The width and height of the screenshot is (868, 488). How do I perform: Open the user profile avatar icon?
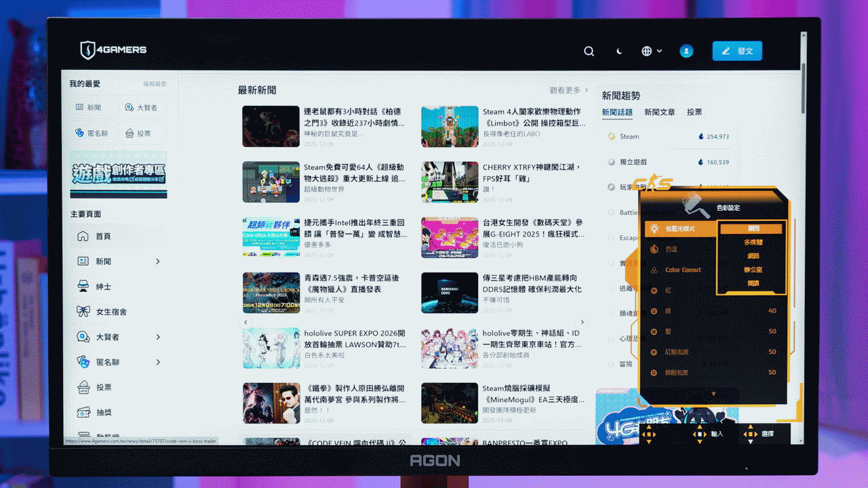coord(686,51)
